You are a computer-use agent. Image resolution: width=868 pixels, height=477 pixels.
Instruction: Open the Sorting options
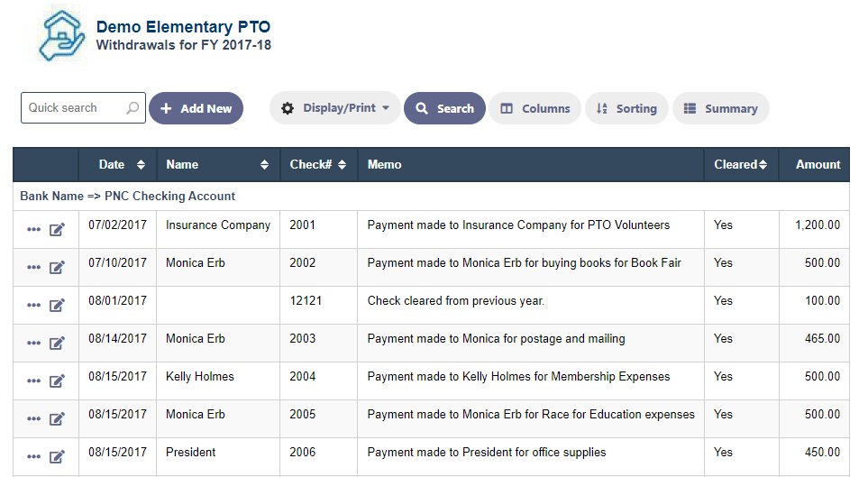click(626, 108)
